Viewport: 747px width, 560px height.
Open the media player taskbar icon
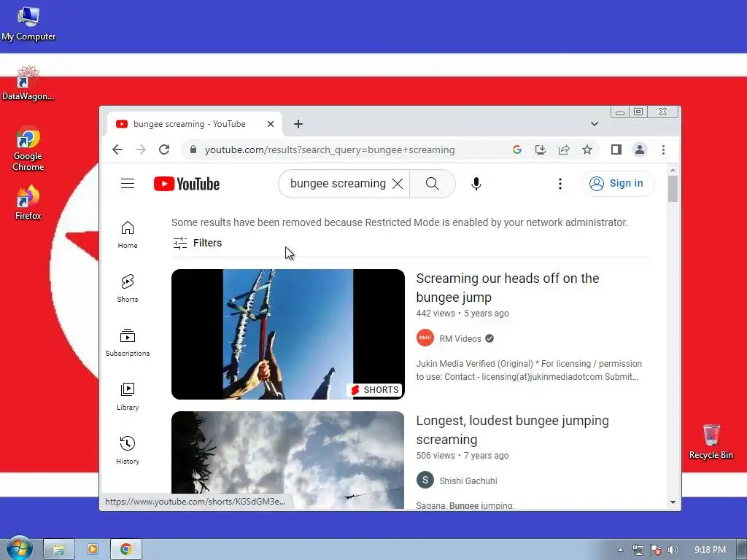click(x=93, y=549)
